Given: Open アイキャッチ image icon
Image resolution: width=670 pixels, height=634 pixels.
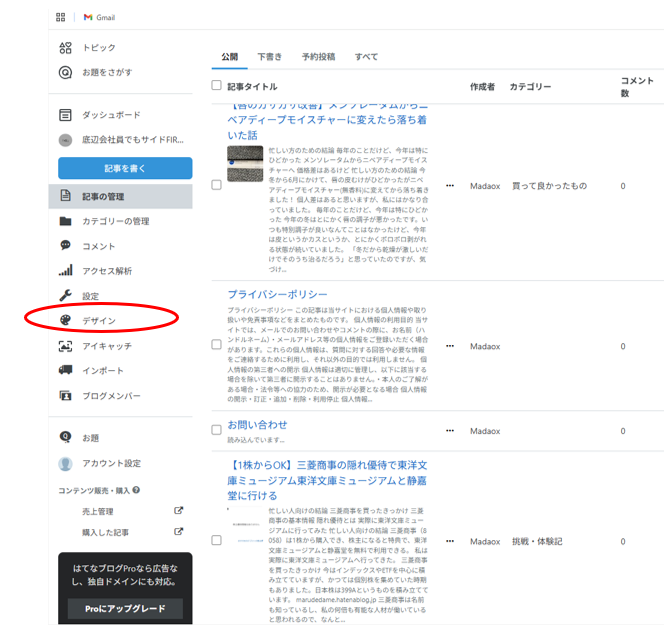Looking at the screenshot, I should click(65, 346).
